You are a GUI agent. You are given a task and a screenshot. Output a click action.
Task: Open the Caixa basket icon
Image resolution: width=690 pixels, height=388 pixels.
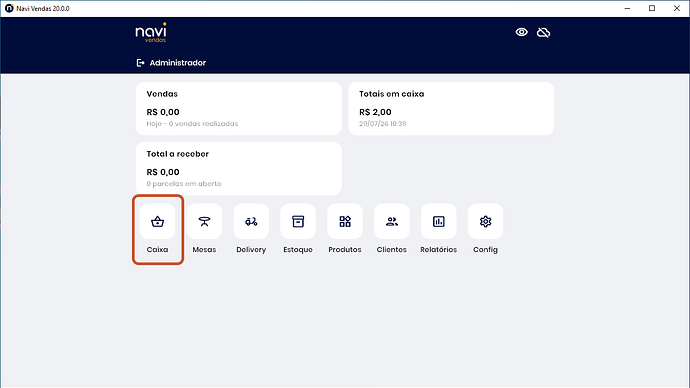pos(158,221)
